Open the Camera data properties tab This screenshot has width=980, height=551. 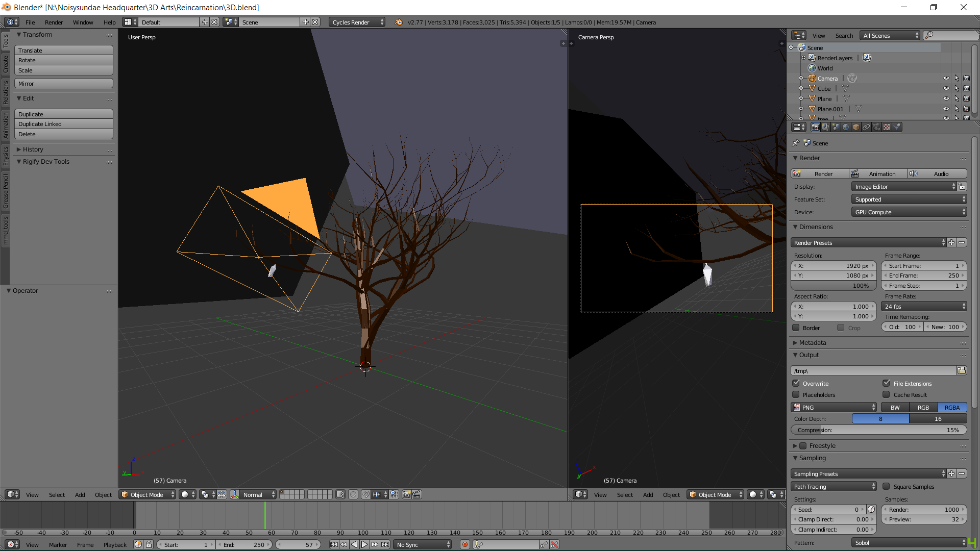(876, 127)
